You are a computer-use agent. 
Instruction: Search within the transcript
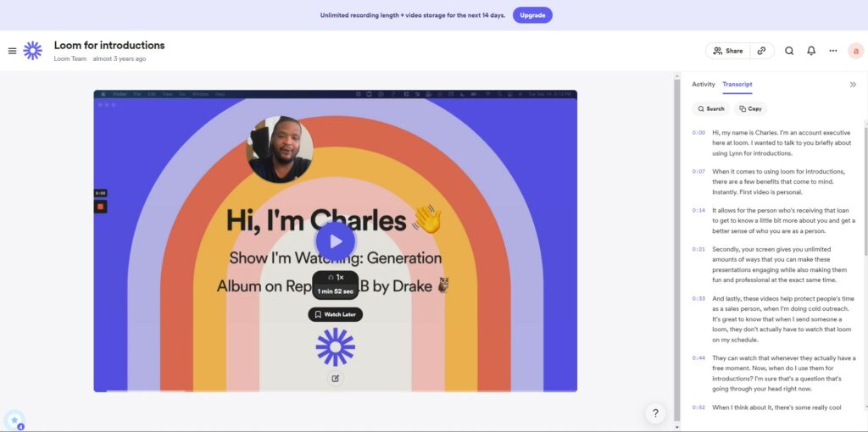711,109
